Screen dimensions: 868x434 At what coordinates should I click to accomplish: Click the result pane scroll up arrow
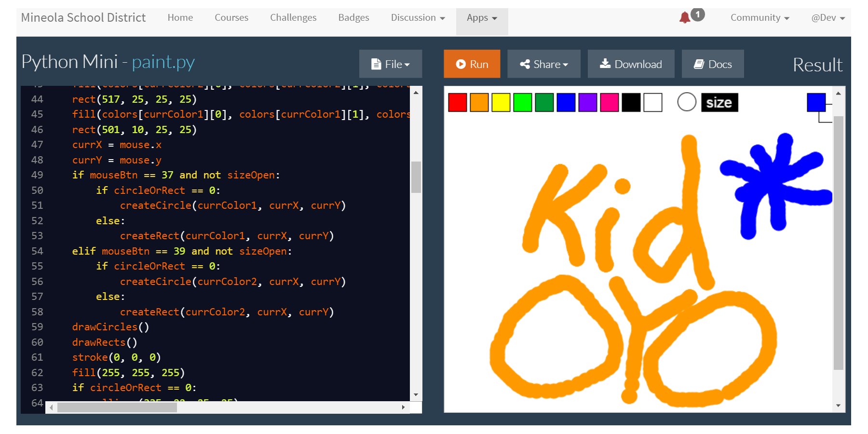pyautogui.click(x=839, y=93)
